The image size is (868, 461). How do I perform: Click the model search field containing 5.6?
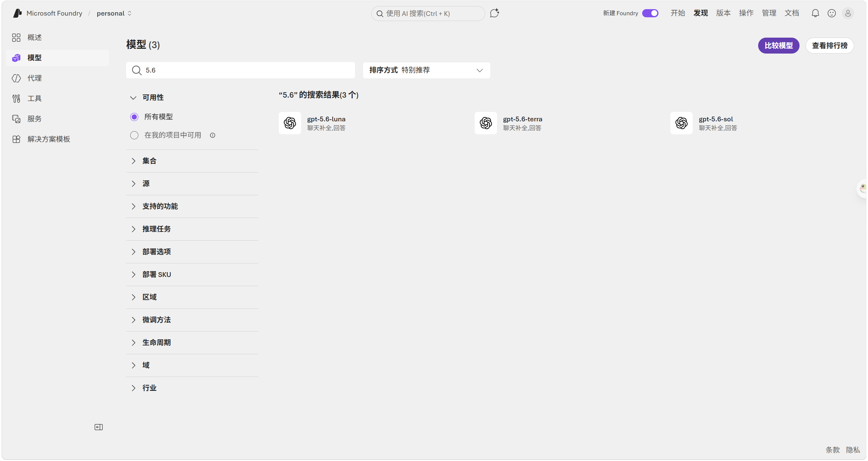[x=240, y=70]
